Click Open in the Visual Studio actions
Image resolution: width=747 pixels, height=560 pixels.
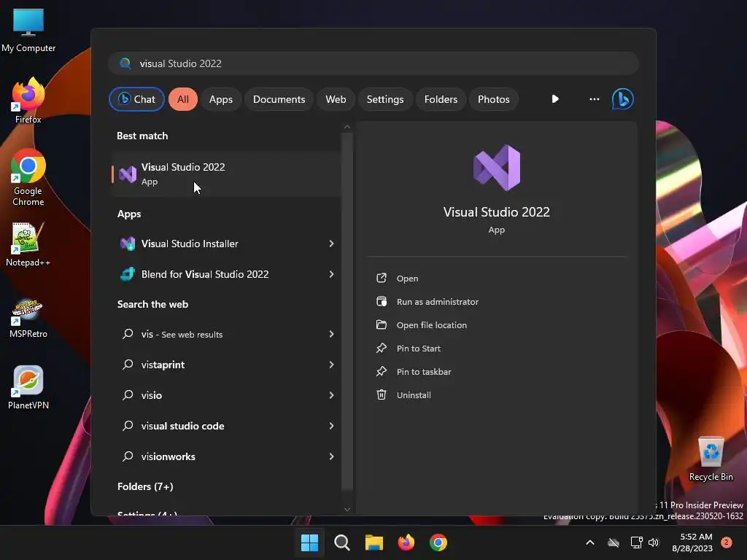(x=407, y=278)
